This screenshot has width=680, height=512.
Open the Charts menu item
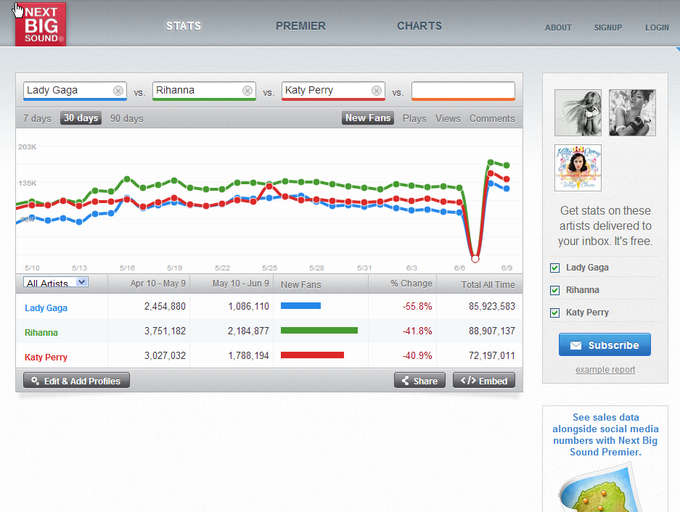419,26
